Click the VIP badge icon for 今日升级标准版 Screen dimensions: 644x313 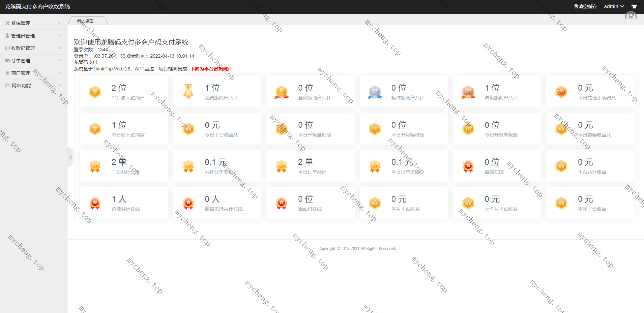(375, 129)
